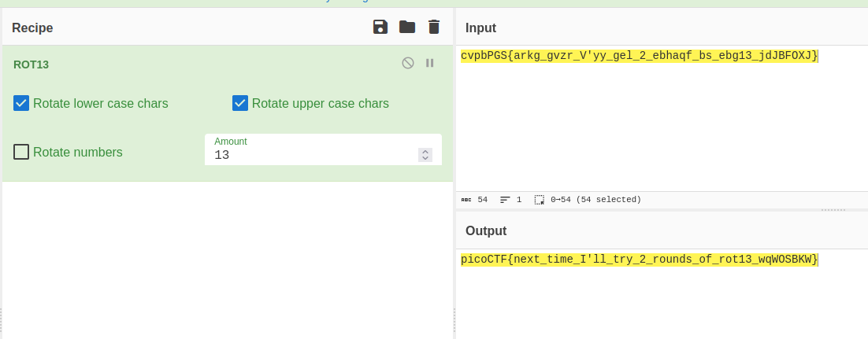Click the 'Rotate numbers' label text
Viewport: 868px width, 339px height.
tap(78, 152)
